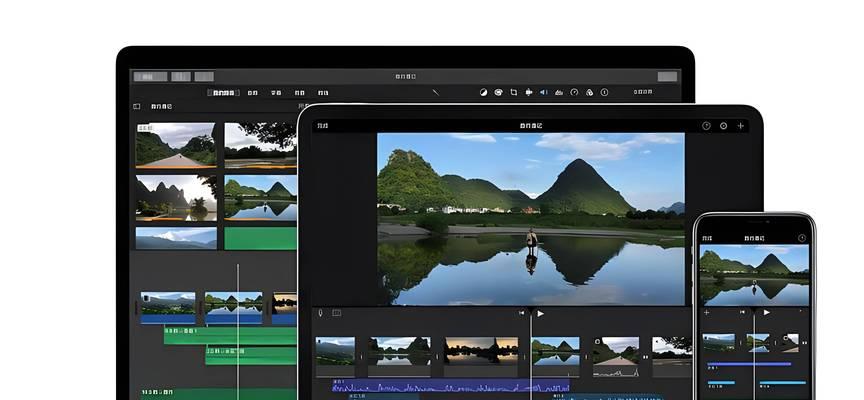Screen dimensions: 864x400
Task: Select the tree-framed lake thumbnail in Mac browser
Action: [261, 145]
